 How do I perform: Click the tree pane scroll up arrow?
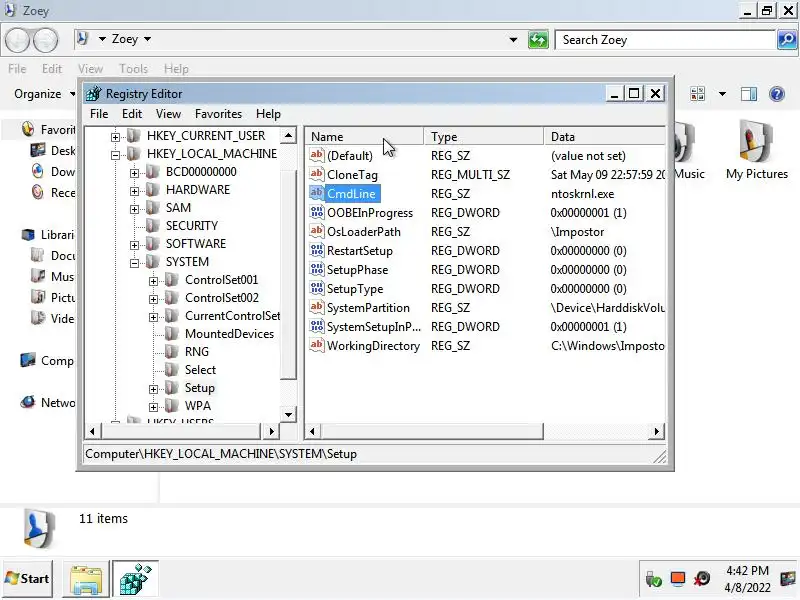(288, 136)
